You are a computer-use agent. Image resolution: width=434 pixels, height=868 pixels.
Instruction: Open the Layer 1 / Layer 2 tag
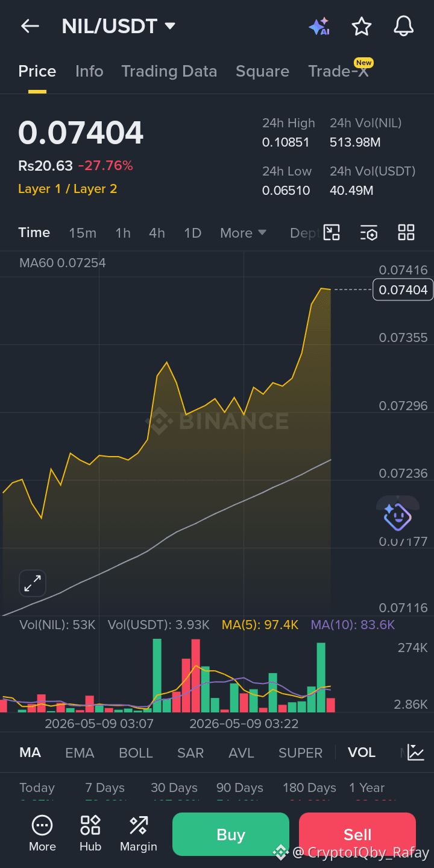68,189
